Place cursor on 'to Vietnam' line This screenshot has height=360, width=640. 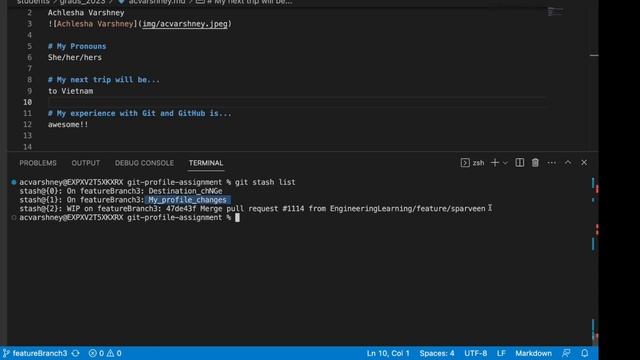click(x=71, y=91)
